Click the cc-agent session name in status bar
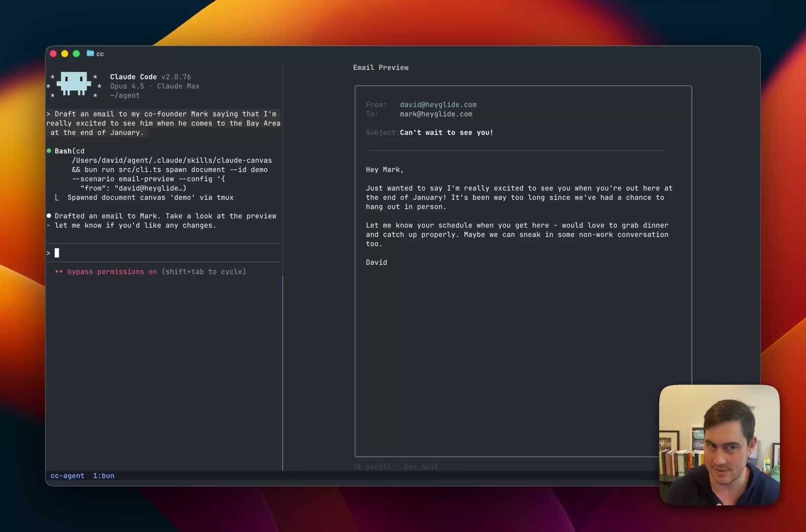Screen dimensions: 806x532 pyautogui.click(x=67, y=475)
